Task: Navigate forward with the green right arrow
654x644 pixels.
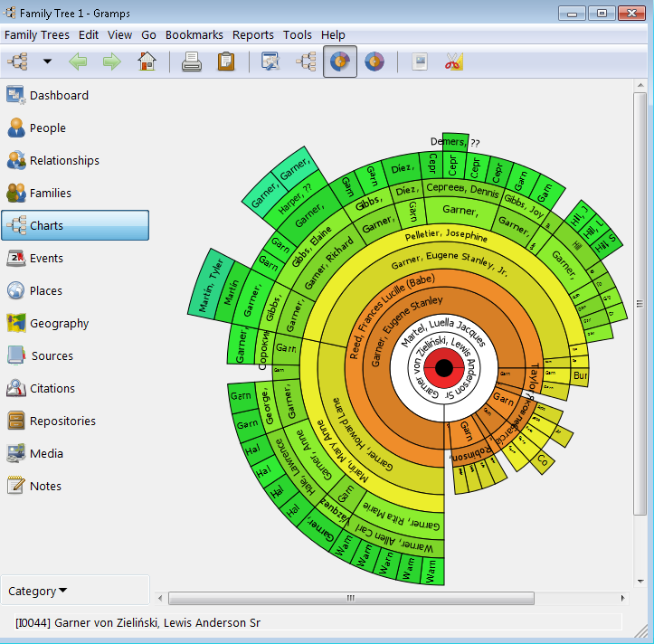Action: click(112, 62)
